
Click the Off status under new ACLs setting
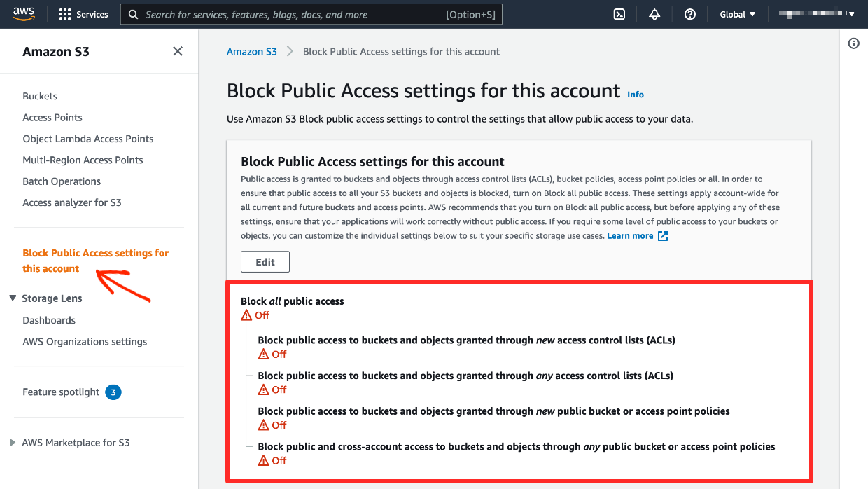276,354
